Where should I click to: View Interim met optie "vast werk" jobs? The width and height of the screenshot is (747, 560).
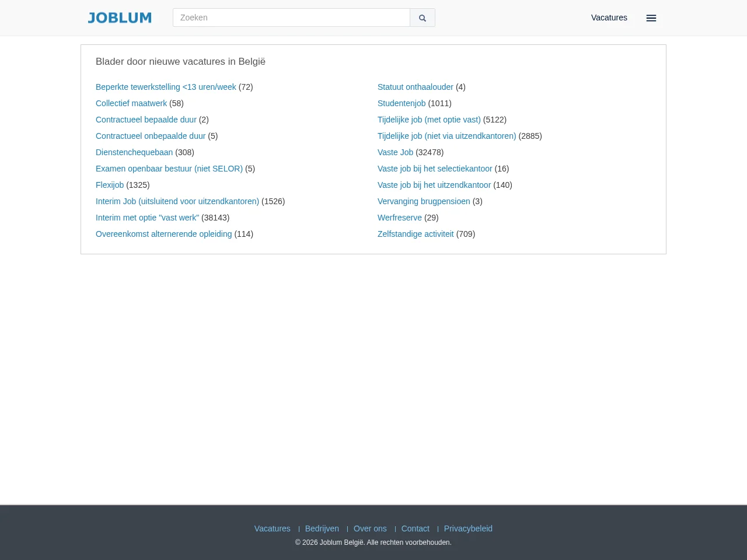147,218
